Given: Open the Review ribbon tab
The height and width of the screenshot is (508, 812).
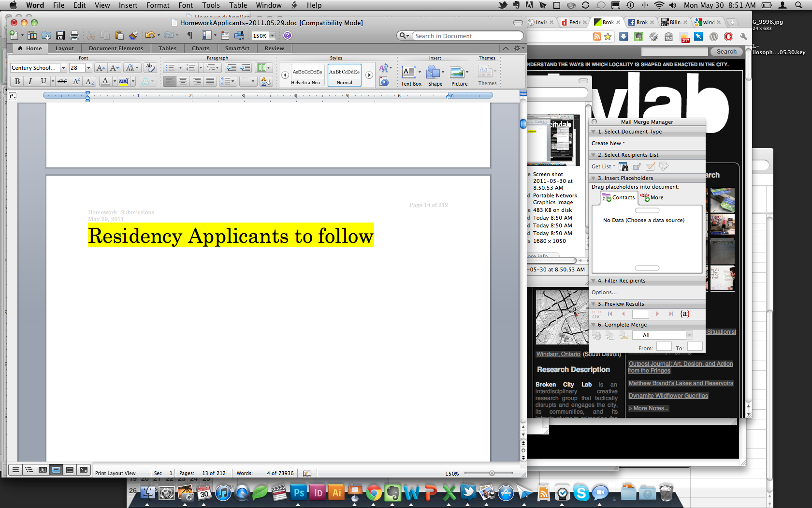Looking at the screenshot, I should (x=274, y=48).
